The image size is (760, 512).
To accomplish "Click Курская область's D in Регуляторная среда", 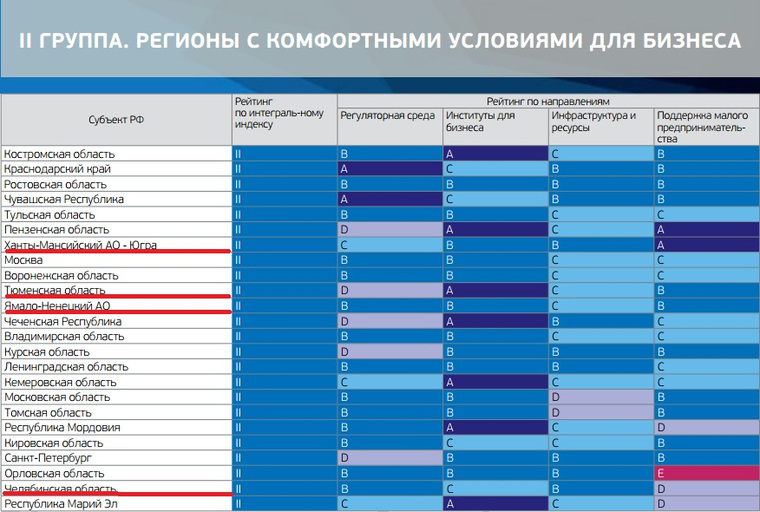I will point(390,352).
